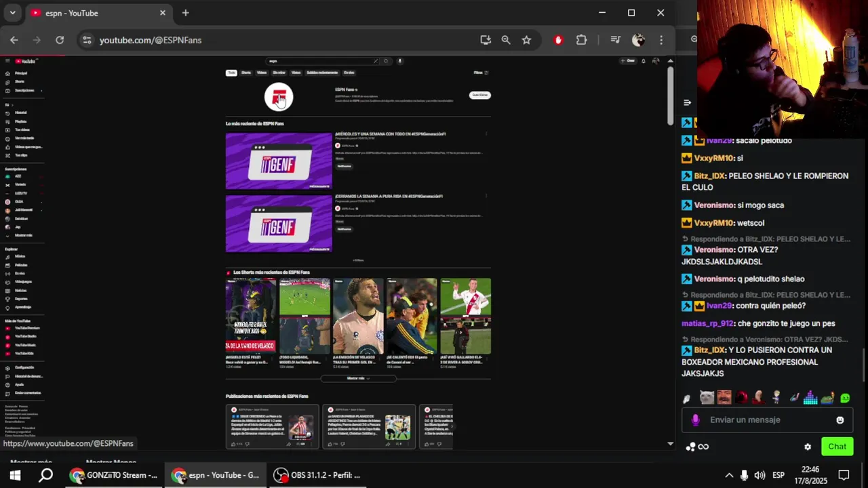Viewport: 868px width, 488px height.
Task: Open options menu for CERRAMOS LA SEMANA video
Action: click(486, 197)
